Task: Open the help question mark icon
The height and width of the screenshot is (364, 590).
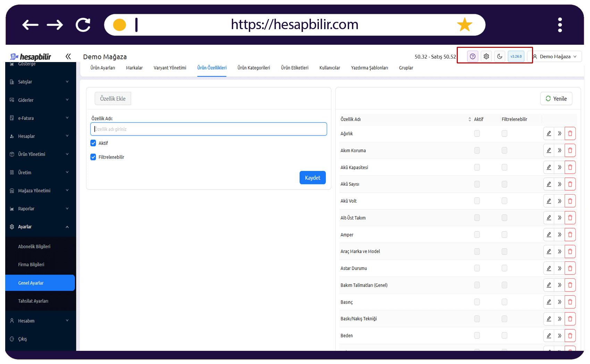Action: tap(472, 57)
